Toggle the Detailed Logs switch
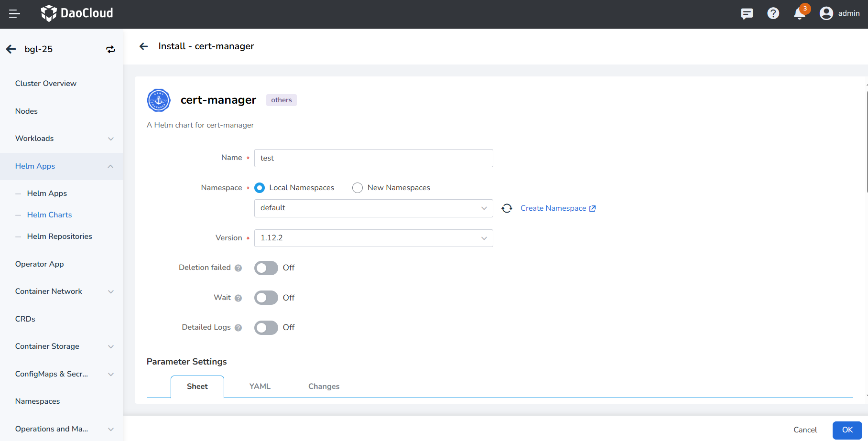The width and height of the screenshot is (868, 441). click(x=266, y=328)
